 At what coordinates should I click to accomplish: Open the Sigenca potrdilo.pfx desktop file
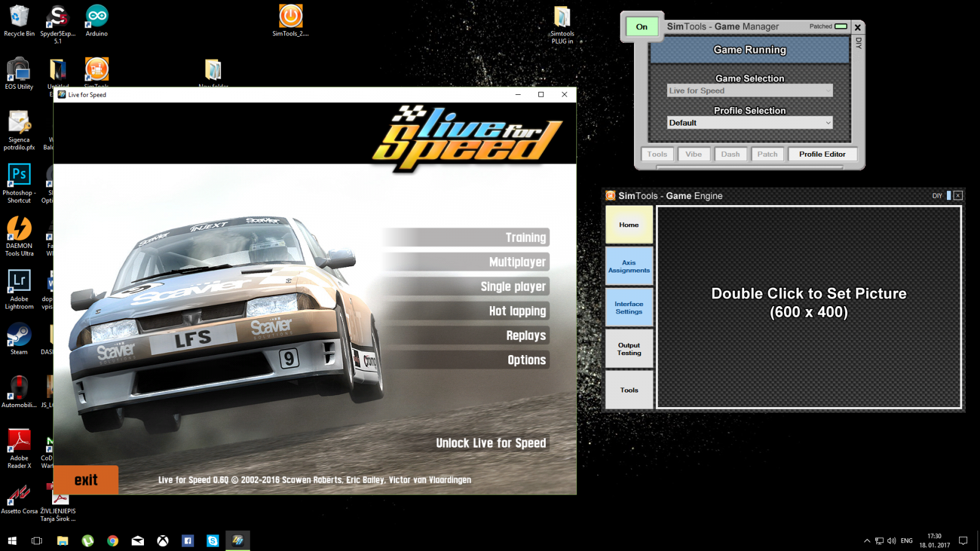(x=19, y=130)
